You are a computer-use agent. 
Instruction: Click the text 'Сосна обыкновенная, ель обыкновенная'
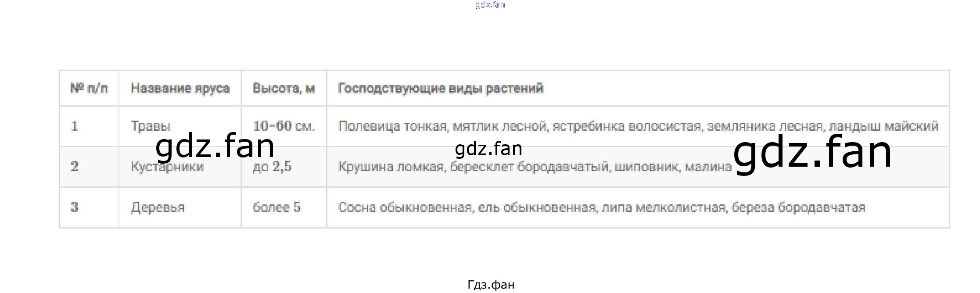coord(467,207)
